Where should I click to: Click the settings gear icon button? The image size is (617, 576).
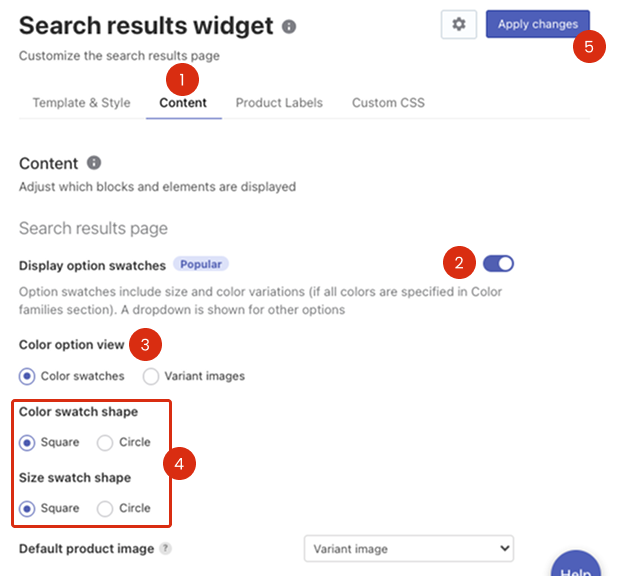pyautogui.click(x=458, y=25)
